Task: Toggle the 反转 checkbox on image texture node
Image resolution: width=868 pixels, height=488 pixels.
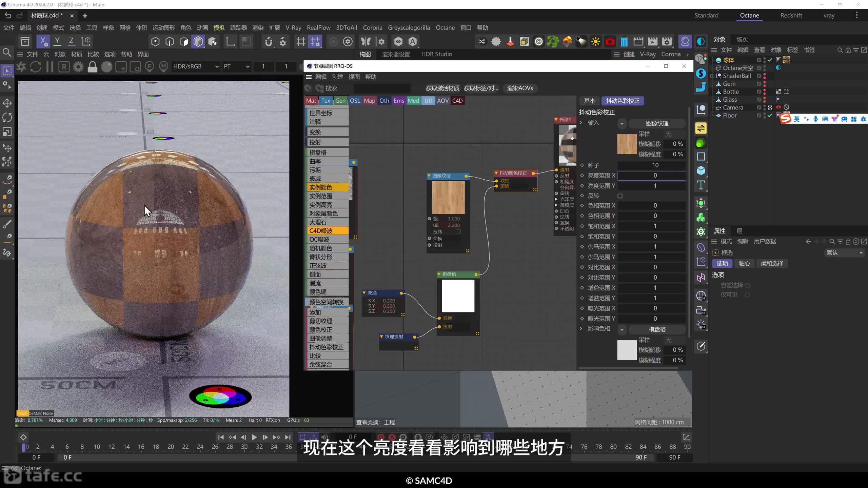Action: pos(458,232)
